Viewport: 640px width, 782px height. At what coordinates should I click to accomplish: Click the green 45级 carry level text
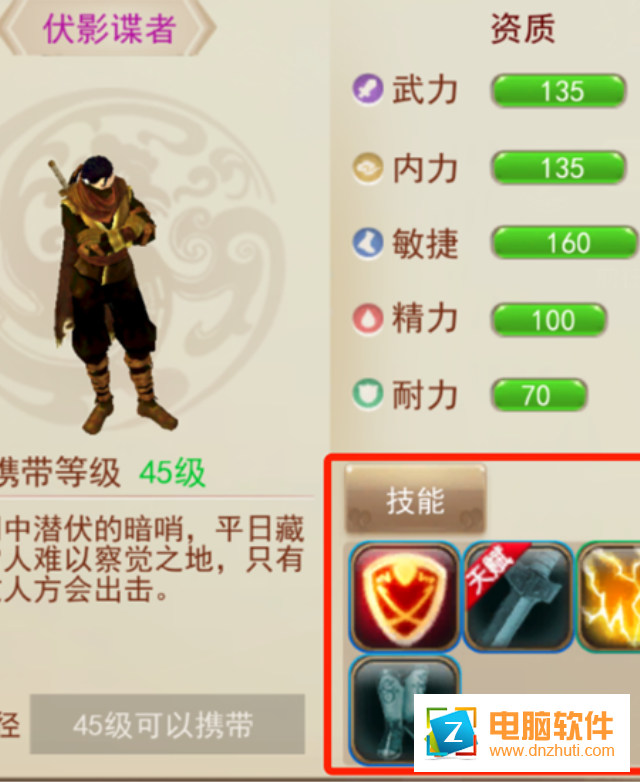[172, 472]
